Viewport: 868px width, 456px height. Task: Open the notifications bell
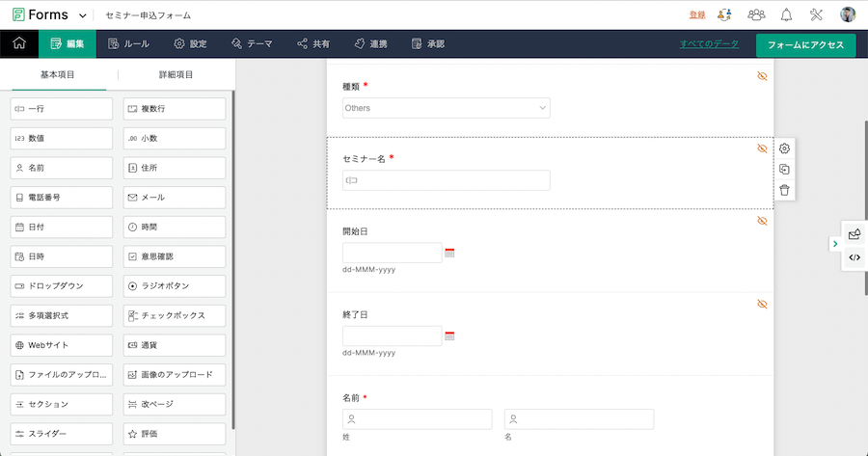(787, 14)
